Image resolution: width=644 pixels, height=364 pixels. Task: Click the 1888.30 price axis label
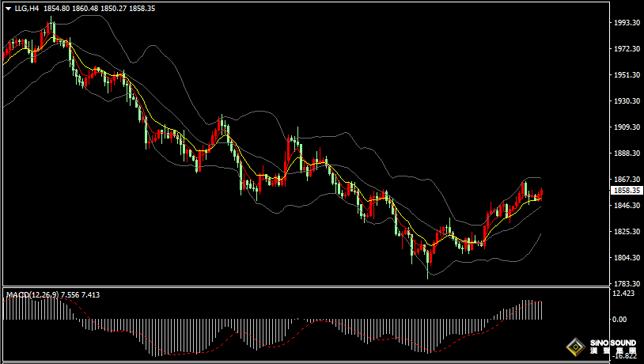click(626, 154)
